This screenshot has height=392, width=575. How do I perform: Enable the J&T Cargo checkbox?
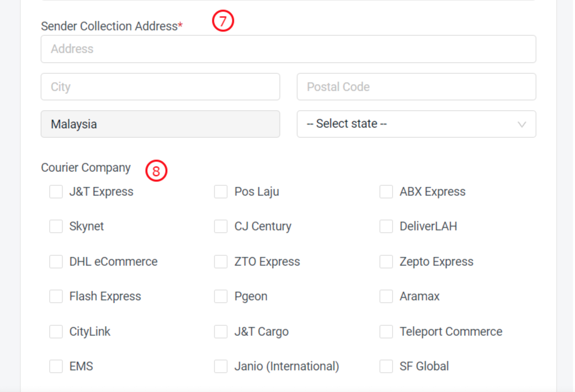221,332
